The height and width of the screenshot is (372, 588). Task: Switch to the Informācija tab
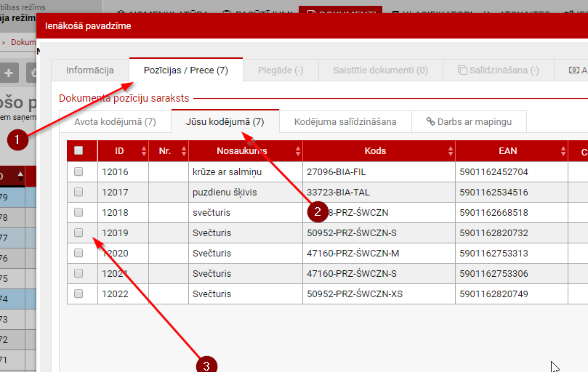click(x=89, y=70)
